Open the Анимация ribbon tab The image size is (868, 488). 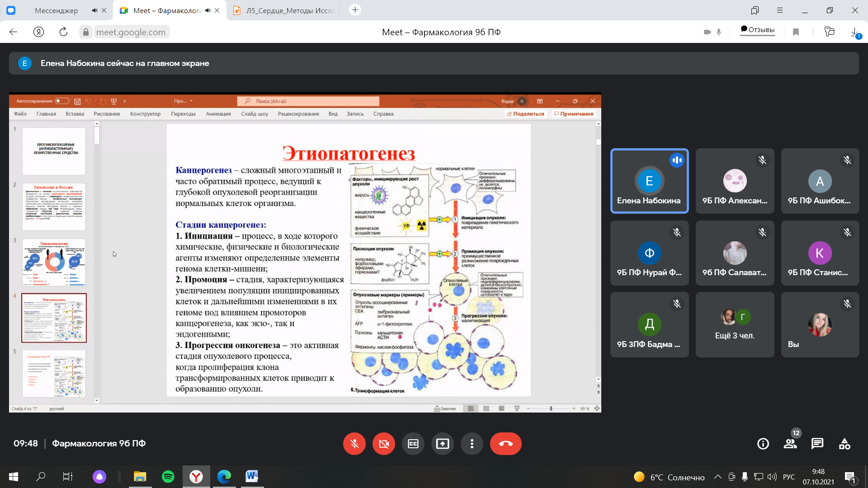coord(218,114)
